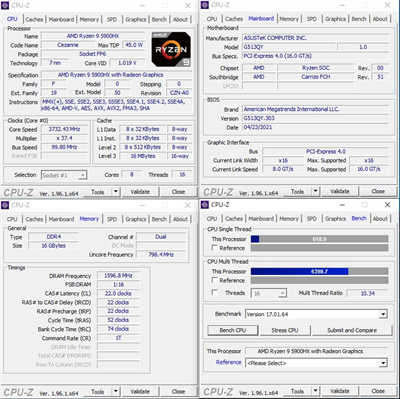
Task: Click the blue Multi Thread score bar
Action: 299,271
